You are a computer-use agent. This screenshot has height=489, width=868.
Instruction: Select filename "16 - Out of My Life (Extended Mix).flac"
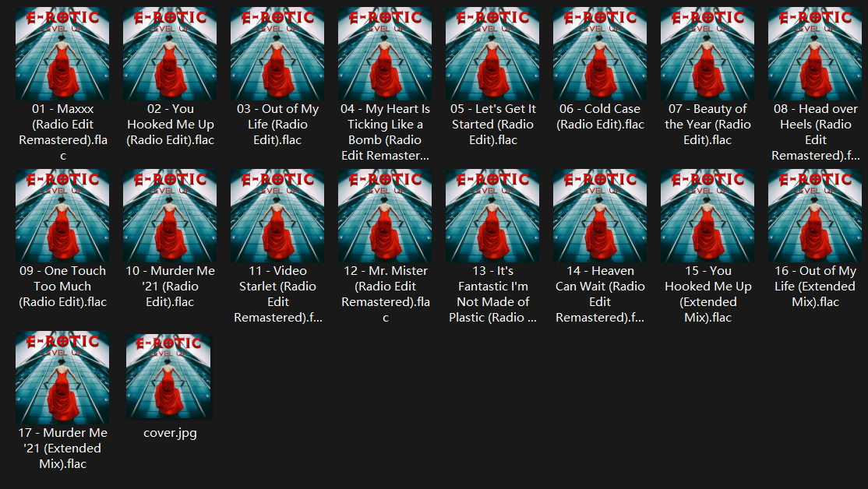(x=816, y=287)
